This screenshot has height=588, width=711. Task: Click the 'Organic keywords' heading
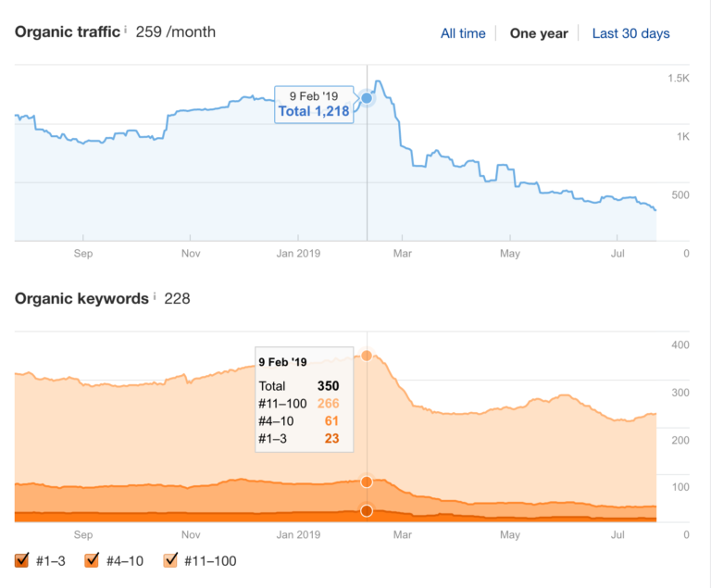(81, 298)
